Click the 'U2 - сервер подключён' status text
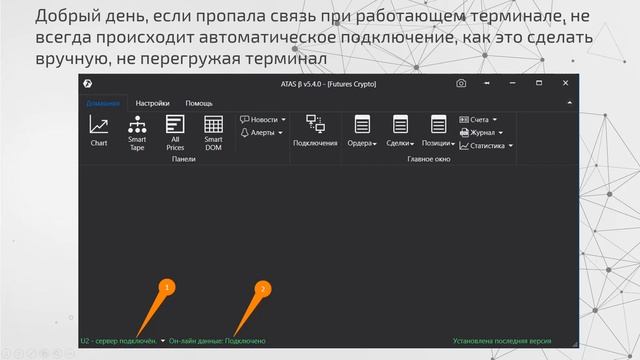Screen dimensions: 640x360 (x=119, y=341)
